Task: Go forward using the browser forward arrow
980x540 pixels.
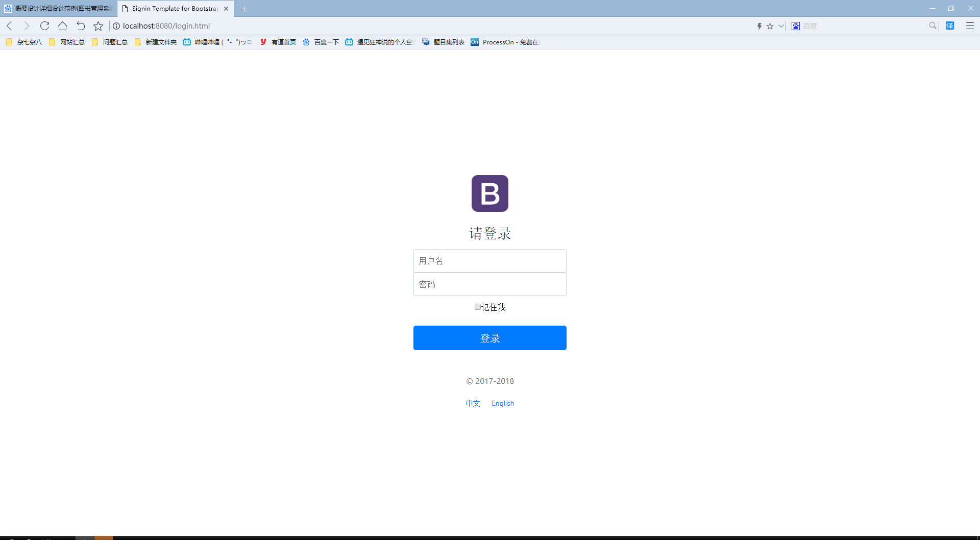Action: point(27,26)
